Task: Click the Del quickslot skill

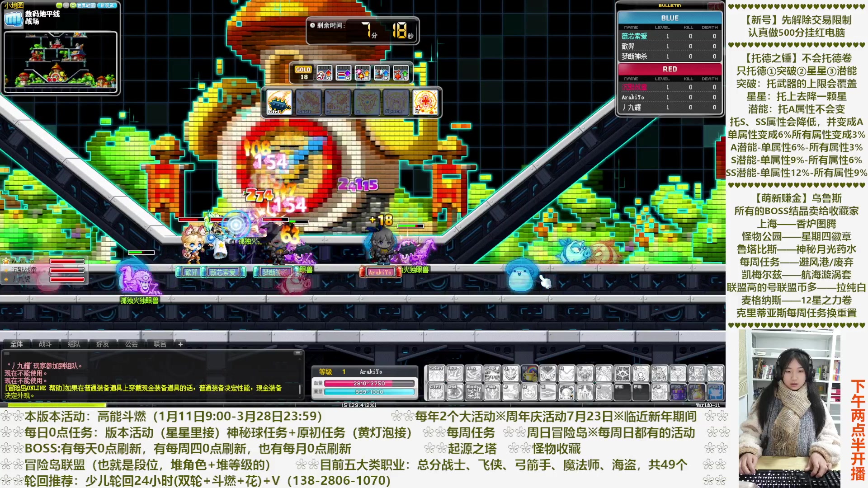Action: pos(455,392)
